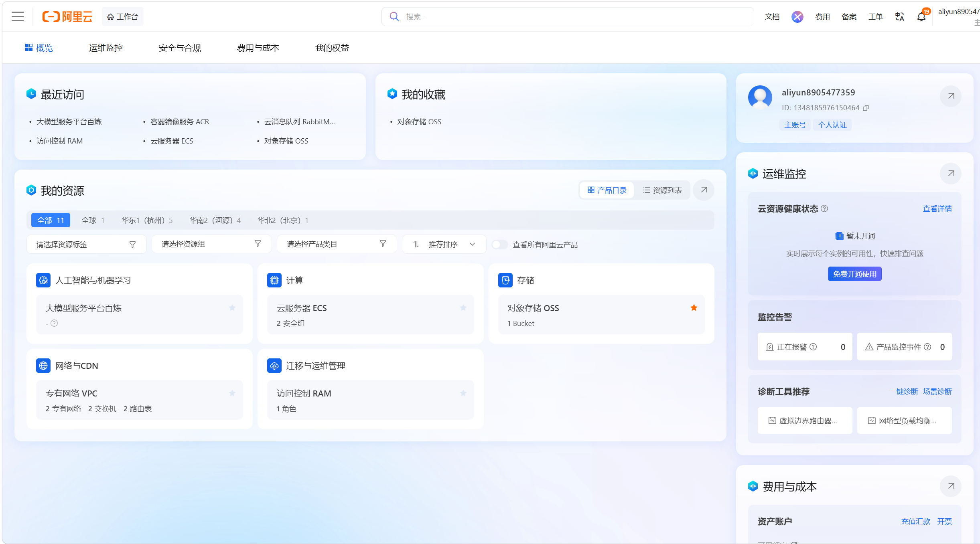The height and width of the screenshot is (544, 980).
Task: Favorite 大模型服务平台百炼 star
Action: 232,308
